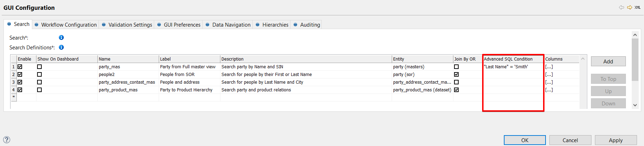Edit Advanced SQL Condition of party_mas
The image size is (644, 146).
pyautogui.click(x=512, y=67)
